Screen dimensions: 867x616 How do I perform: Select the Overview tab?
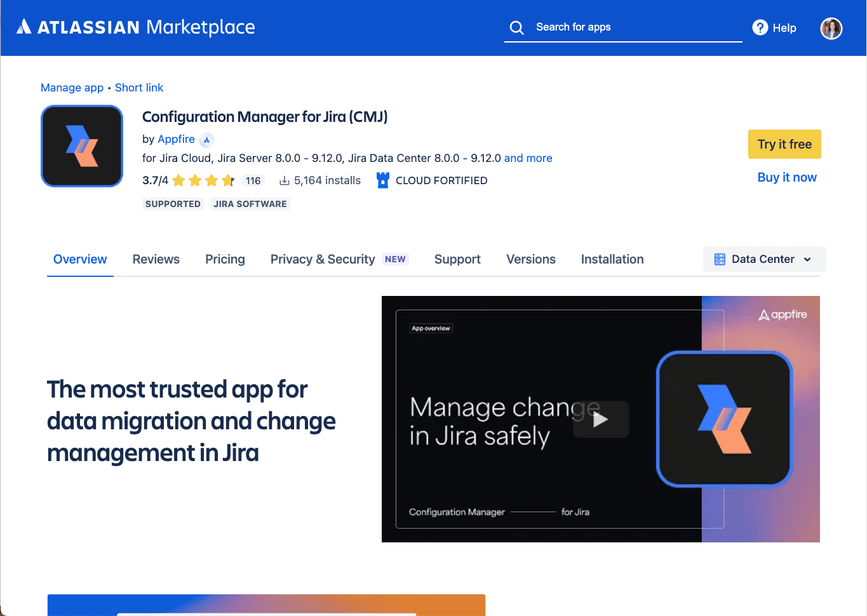[80, 259]
